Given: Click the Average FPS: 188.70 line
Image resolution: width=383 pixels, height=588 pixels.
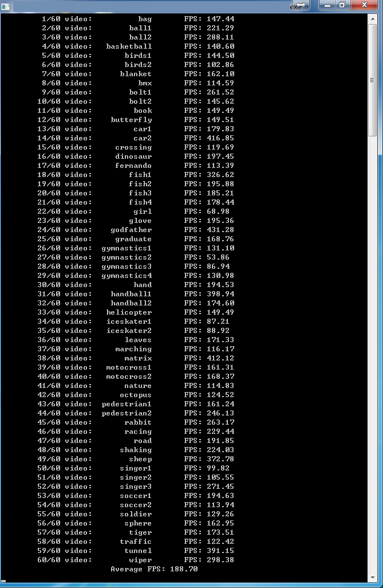Looking at the screenshot, I should point(154,569).
